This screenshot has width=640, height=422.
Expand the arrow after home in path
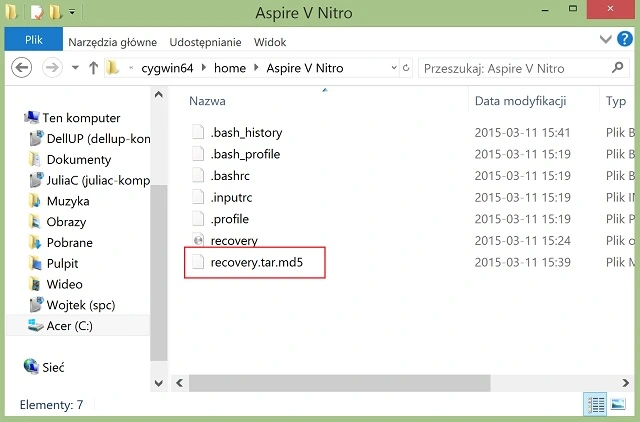(256, 67)
